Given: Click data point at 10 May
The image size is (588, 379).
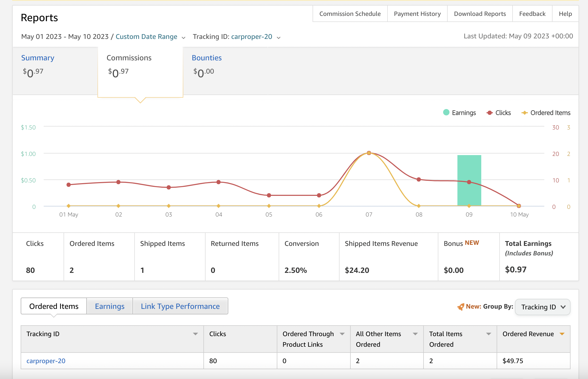Looking at the screenshot, I should 519,206.
